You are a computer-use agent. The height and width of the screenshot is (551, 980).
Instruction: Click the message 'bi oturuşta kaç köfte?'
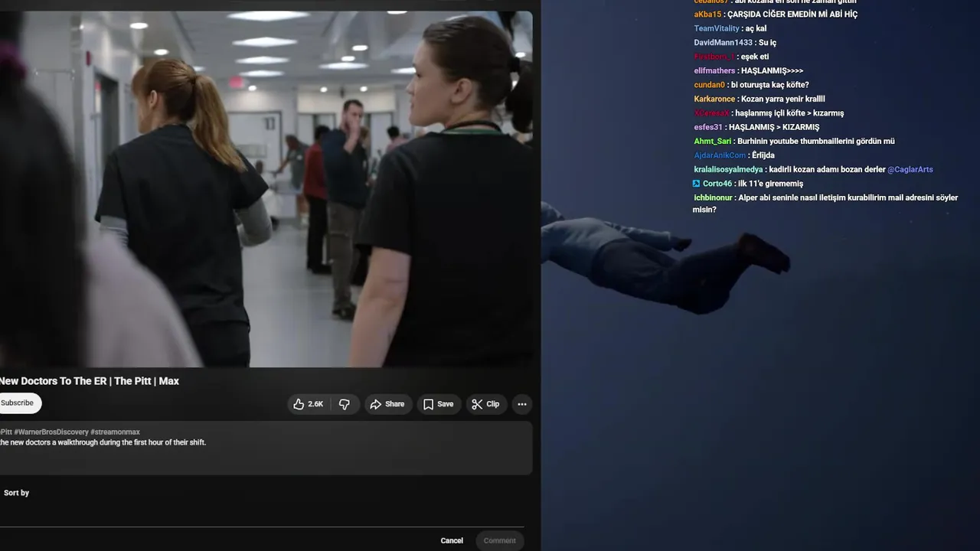coord(770,85)
